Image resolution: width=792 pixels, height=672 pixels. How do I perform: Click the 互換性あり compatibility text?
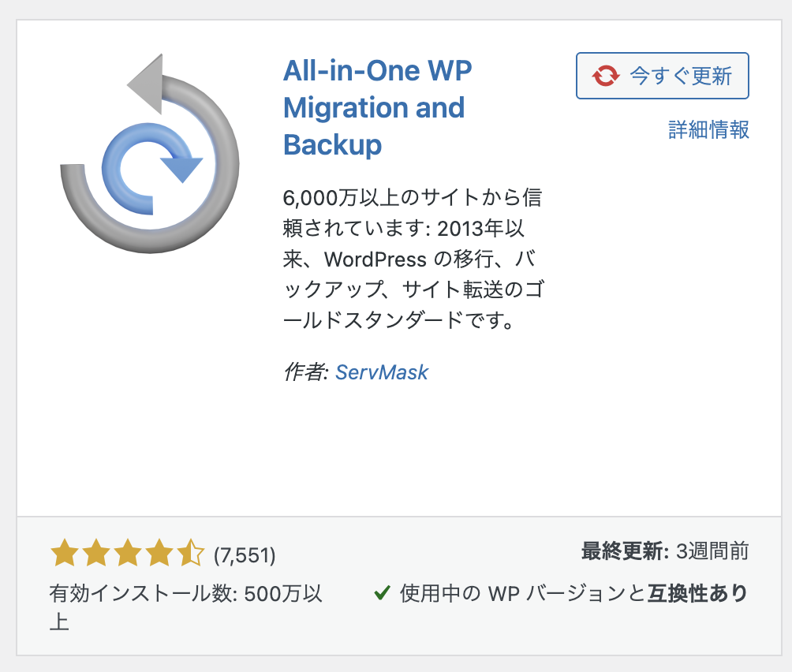click(697, 593)
